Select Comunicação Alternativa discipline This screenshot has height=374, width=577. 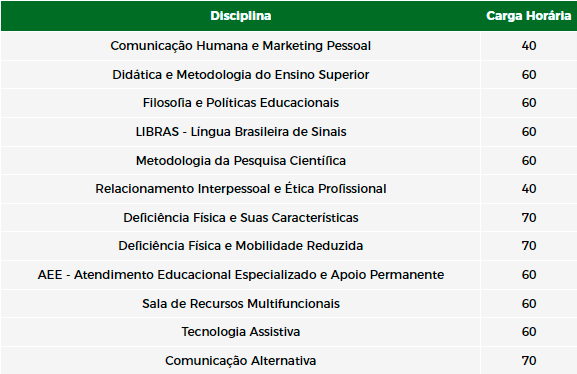[241, 361]
